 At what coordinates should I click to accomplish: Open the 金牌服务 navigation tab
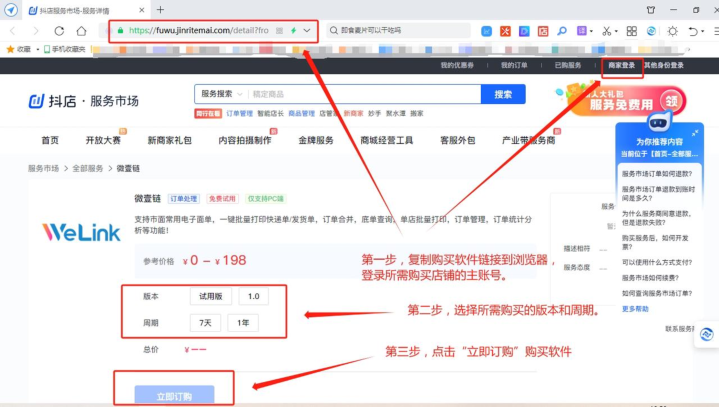[x=316, y=140]
